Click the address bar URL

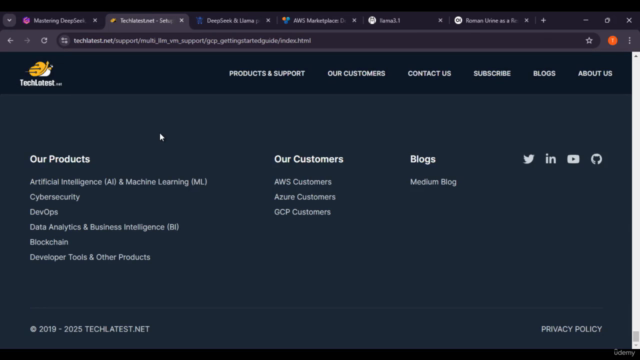click(192, 40)
